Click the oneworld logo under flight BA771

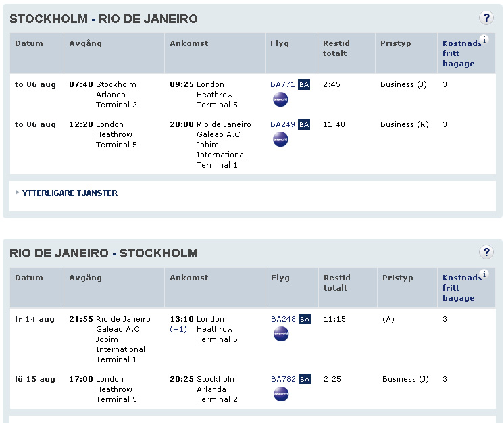[280, 100]
